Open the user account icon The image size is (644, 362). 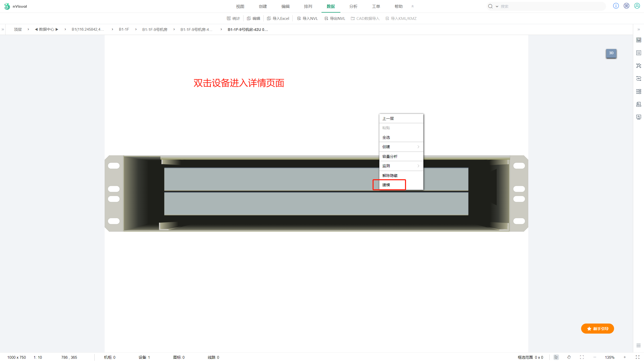pos(637,6)
